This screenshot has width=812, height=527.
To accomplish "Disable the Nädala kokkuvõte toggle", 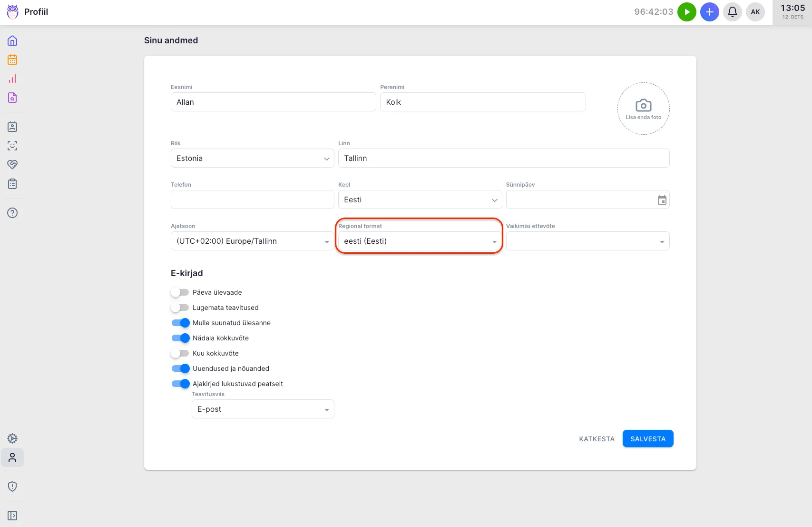I will click(x=180, y=338).
